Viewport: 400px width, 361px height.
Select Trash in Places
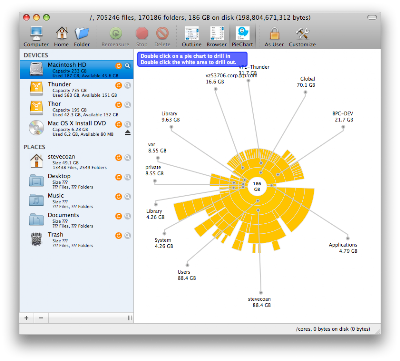76,239
